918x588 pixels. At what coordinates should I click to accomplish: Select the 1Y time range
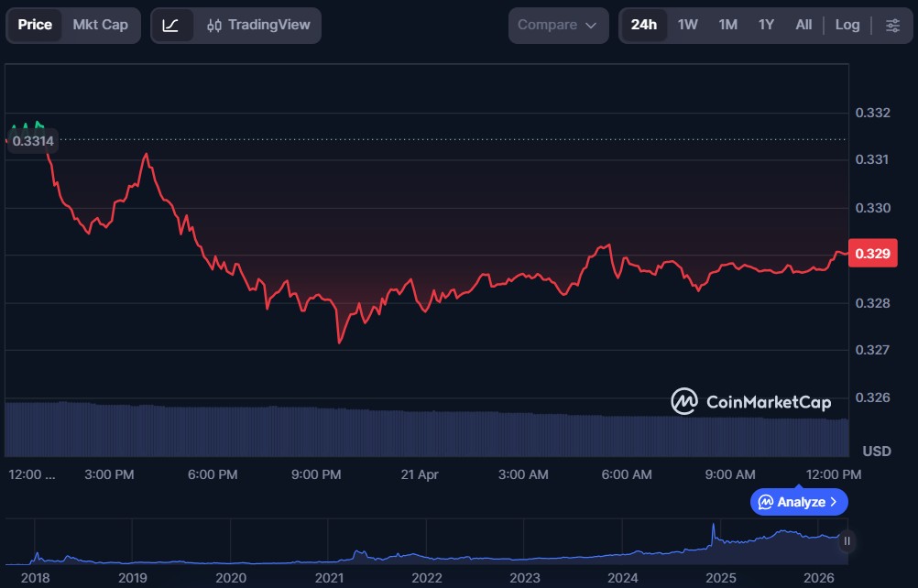766,25
